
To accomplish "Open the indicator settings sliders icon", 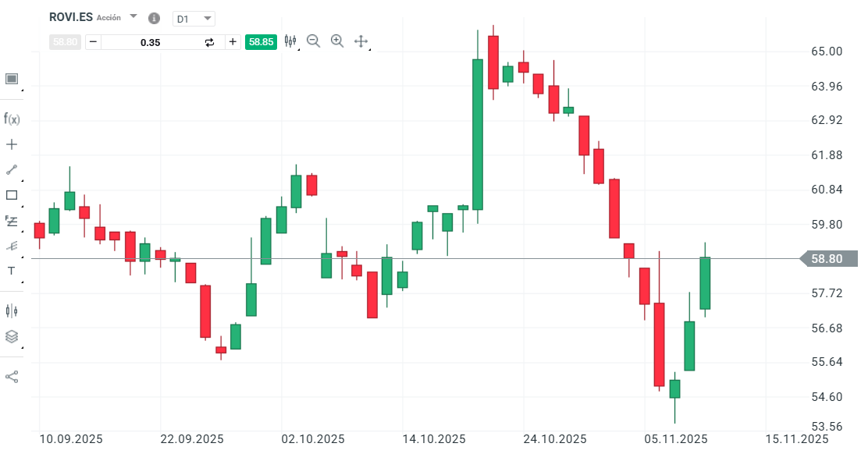I will 290,41.
